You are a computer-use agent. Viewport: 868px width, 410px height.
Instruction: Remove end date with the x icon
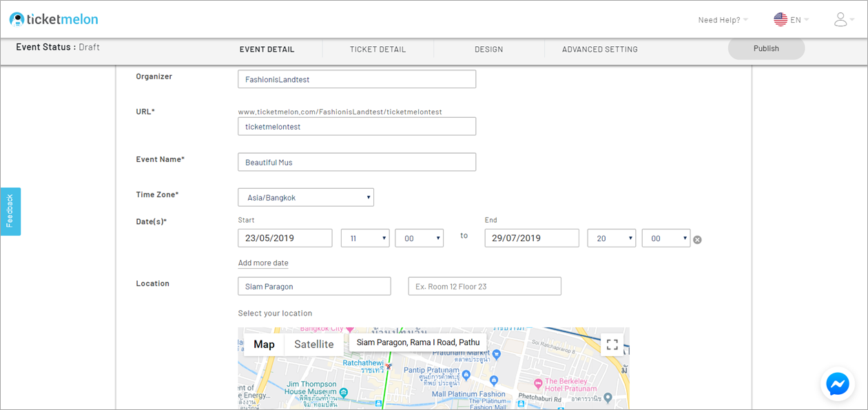[x=697, y=240]
